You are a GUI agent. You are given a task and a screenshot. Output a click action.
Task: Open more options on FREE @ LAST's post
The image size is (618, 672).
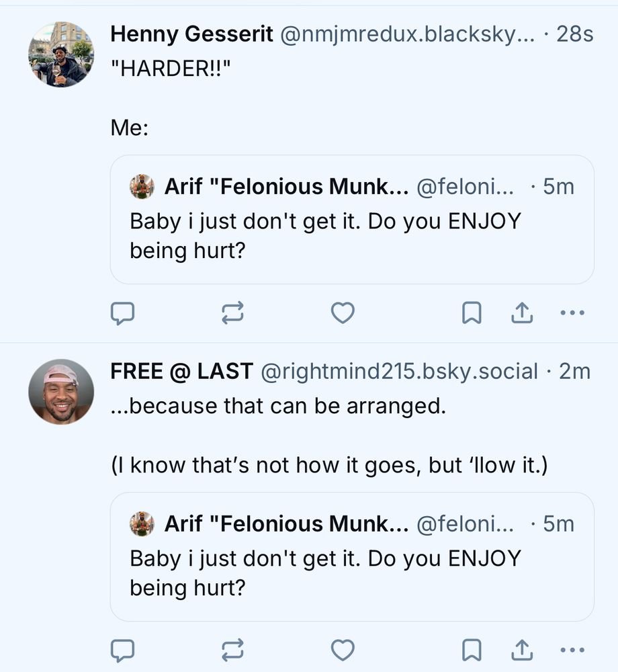[x=572, y=650]
